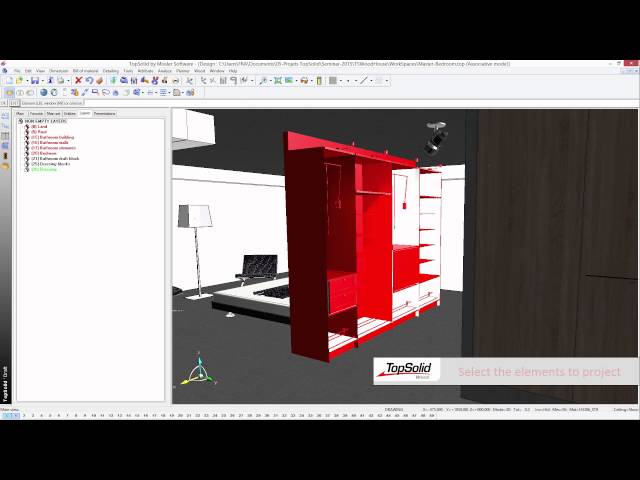Click the Undo arrow icon
This screenshot has height=480, width=640.
click(88, 81)
